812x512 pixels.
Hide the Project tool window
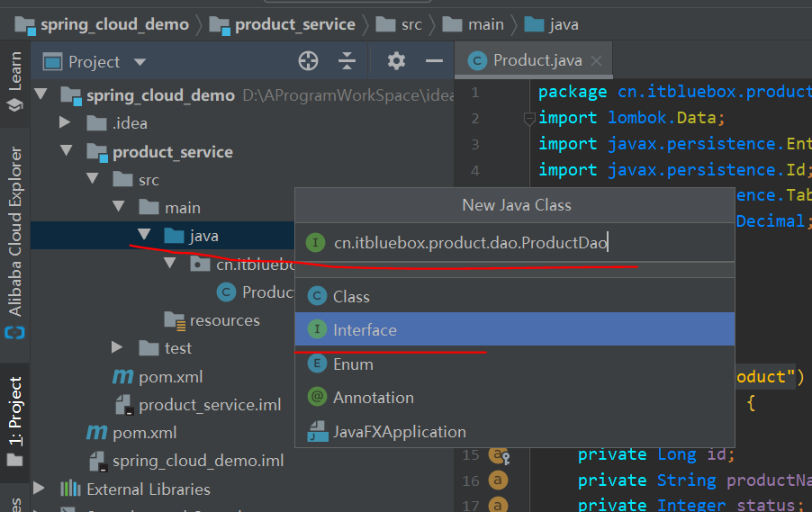434,61
